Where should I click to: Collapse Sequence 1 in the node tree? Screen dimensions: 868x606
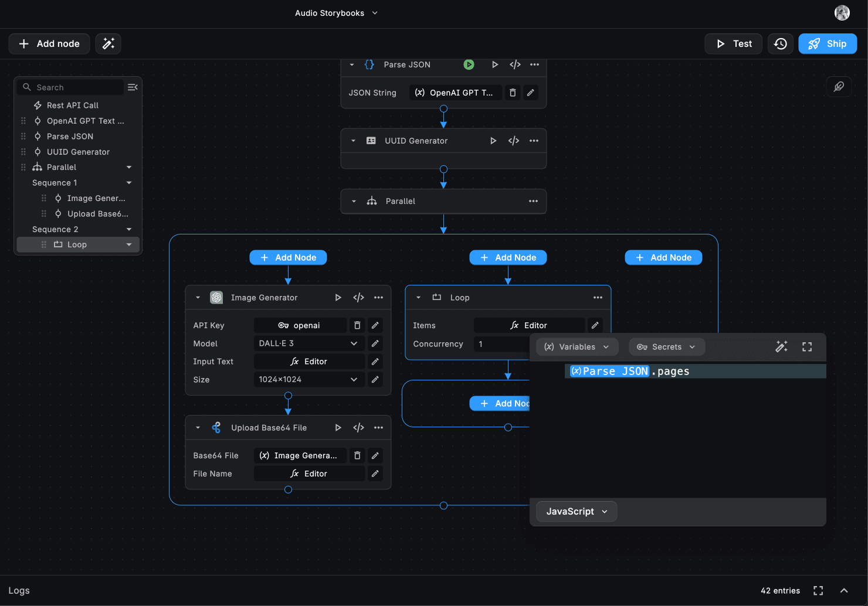[x=129, y=183]
